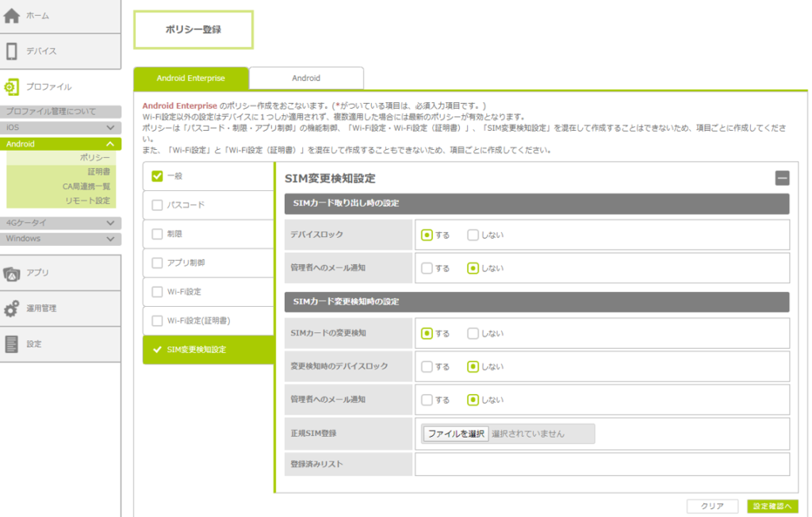The image size is (812, 517).
Task: Expand the iOS section in sidebar
Action: click(110, 128)
